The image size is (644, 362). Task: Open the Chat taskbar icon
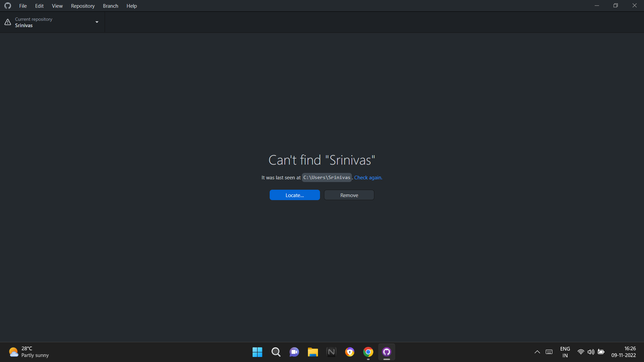pos(294,352)
